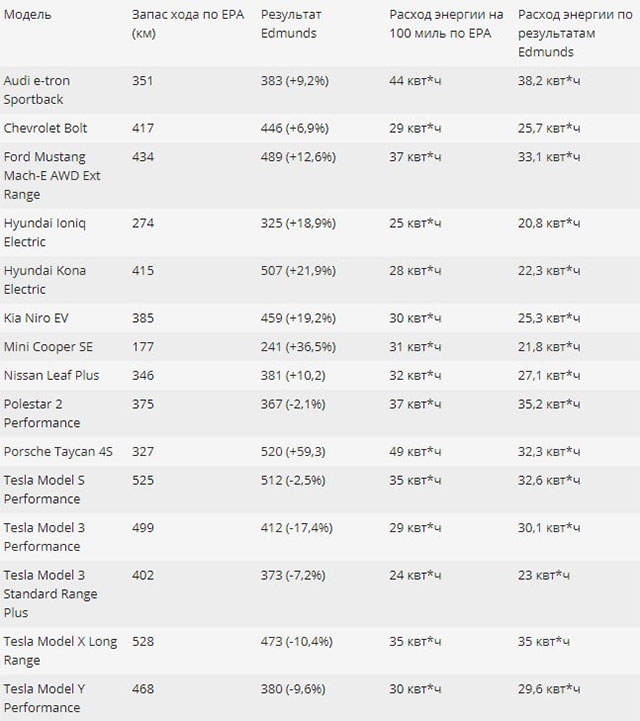Click the Mini Cooper SE model cell
The image size is (640, 721).
[x=44, y=346]
